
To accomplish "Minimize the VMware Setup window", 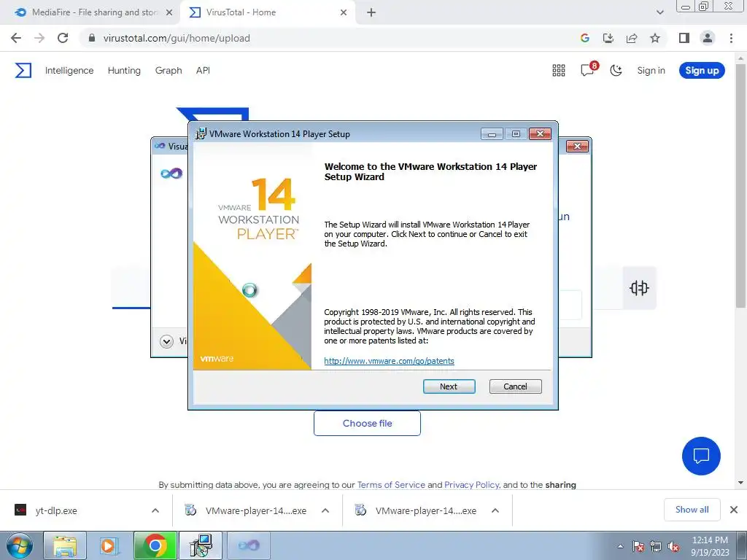I will click(x=492, y=134).
